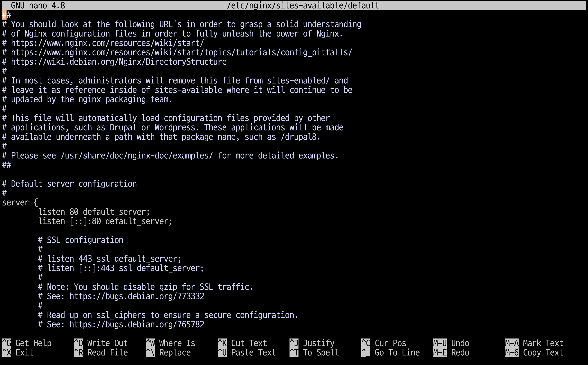The image size is (588, 365).
Task: Click the ^T To Spell shortcut
Action: point(314,352)
